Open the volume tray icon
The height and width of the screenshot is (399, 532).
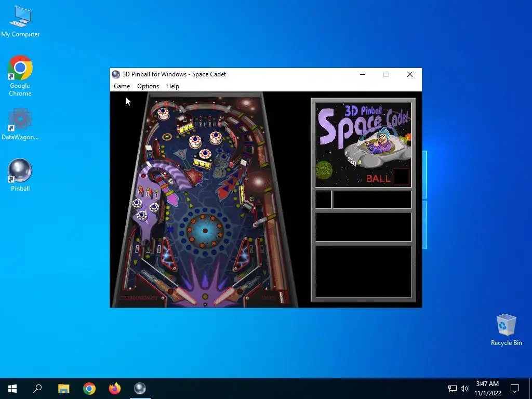pos(464,389)
